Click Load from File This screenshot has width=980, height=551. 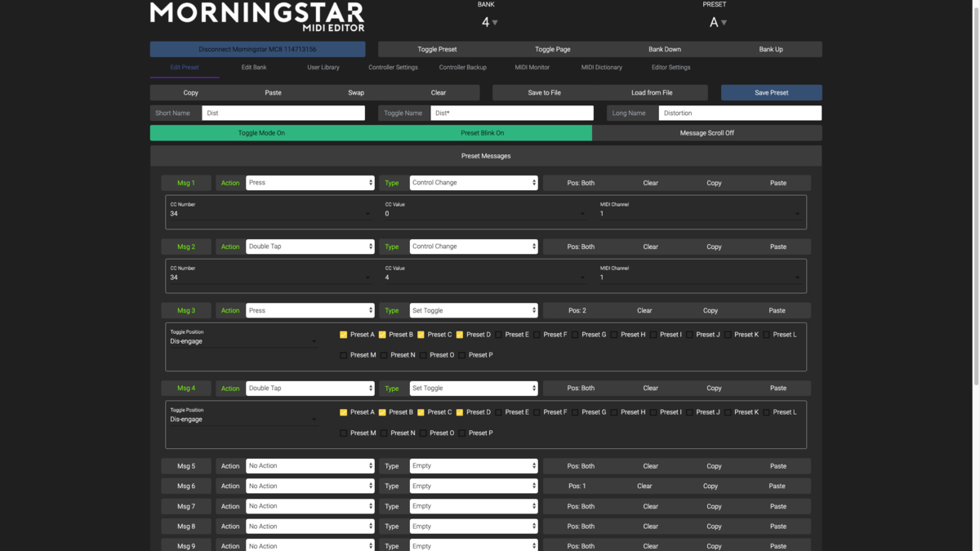pyautogui.click(x=653, y=93)
